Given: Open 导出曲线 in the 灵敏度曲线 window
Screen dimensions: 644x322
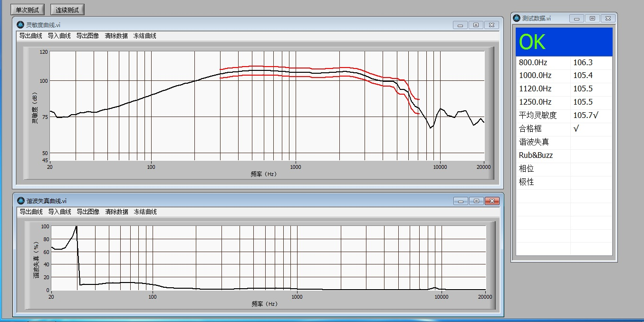Looking at the screenshot, I should 30,36.
